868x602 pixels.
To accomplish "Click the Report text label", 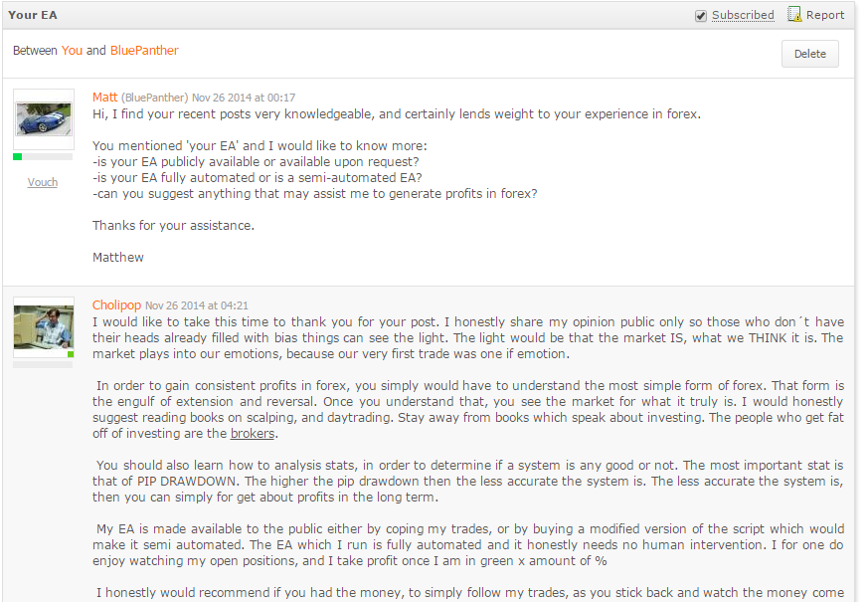I will click(x=825, y=15).
